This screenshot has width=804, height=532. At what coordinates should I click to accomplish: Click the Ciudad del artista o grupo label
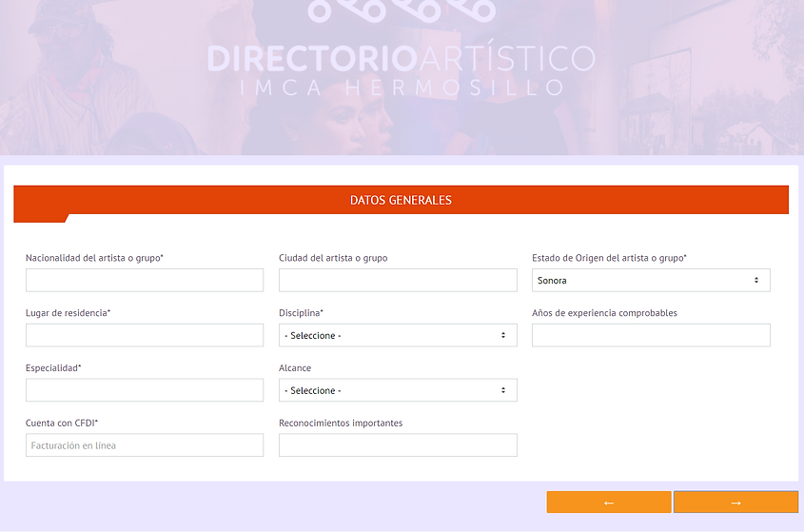[x=333, y=258]
